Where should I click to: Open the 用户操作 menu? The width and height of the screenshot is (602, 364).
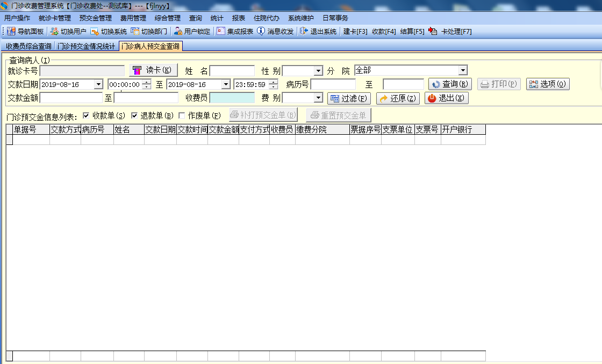tap(17, 18)
